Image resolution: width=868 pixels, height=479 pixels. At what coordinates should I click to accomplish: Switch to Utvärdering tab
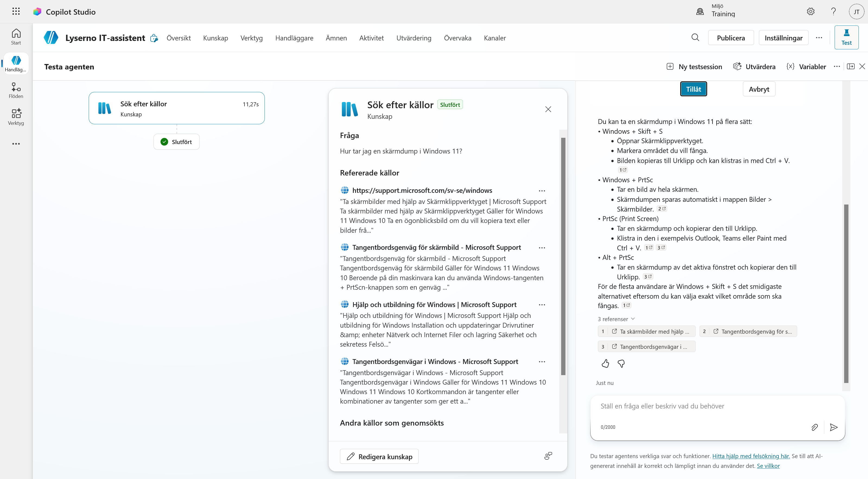(414, 38)
